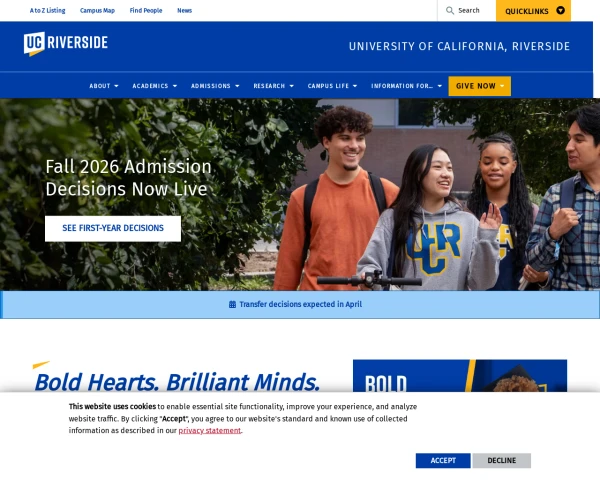The width and height of the screenshot is (600, 480).
Task: Click the GIVE NOW button
Action: (x=479, y=86)
